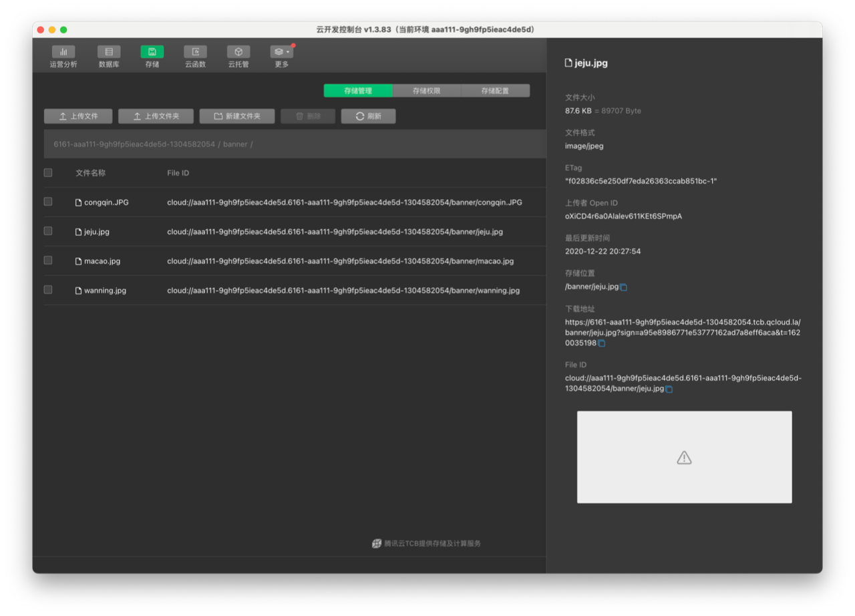This screenshot has height=616, width=855.
Task: Click the File ID of wanning.jpg
Action: pyautogui.click(x=343, y=291)
